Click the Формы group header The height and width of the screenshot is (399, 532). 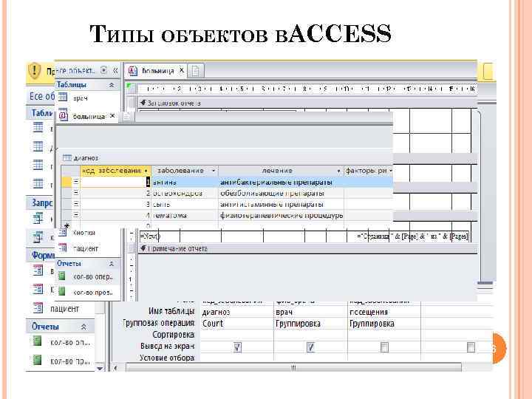click(41, 255)
